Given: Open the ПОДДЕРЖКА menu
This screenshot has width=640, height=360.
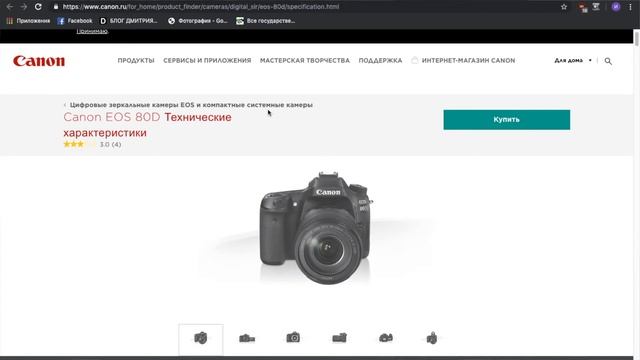Looking at the screenshot, I should tap(380, 60).
